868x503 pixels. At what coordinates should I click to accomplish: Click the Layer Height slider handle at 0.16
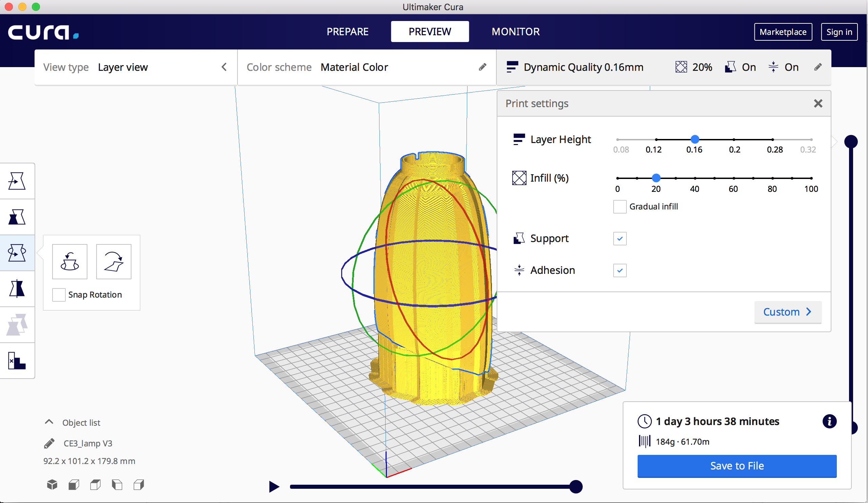(695, 139)
